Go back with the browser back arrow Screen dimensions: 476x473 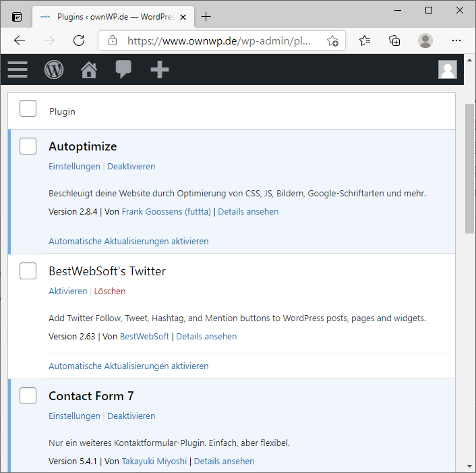(x=20, y=40)
